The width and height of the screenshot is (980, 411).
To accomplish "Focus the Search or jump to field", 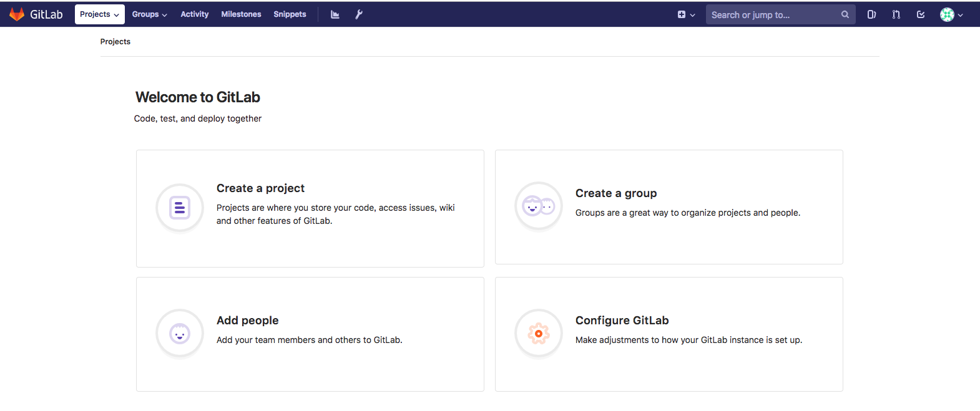I will pyautogui.click(x=773, y=14).
